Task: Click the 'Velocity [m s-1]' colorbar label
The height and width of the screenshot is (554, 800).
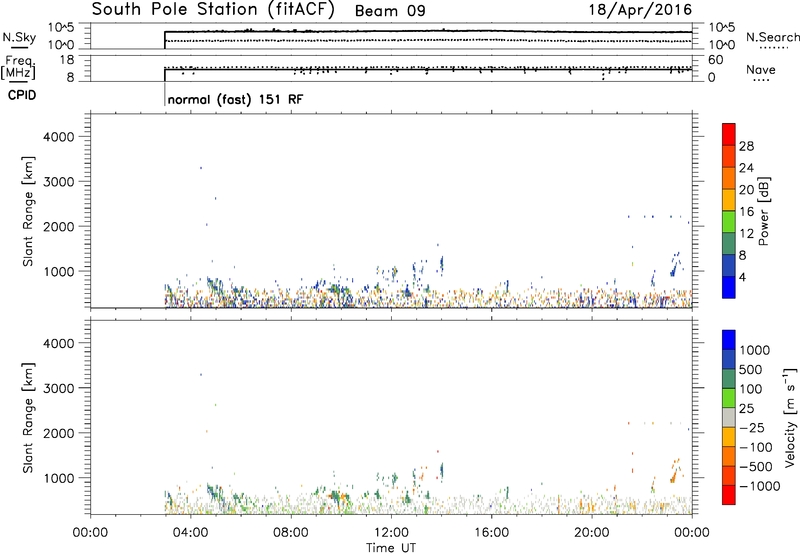Action: coord(790,417)
